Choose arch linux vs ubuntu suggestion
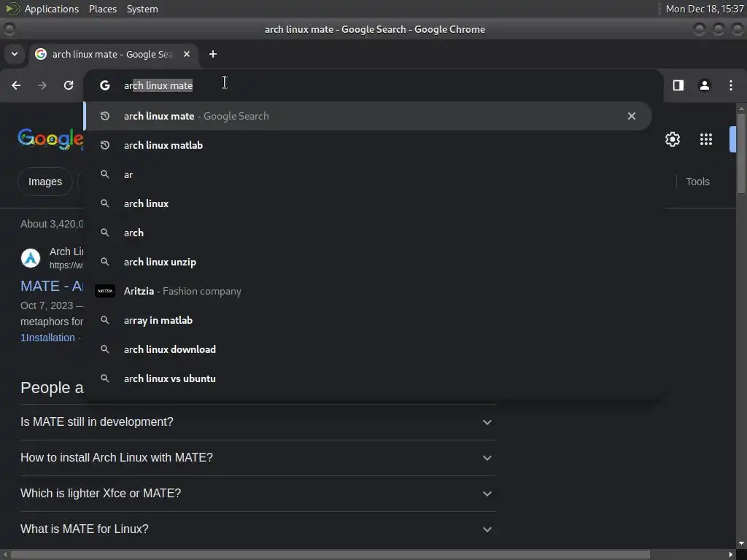Image resolution: width=747 pixels, height=560 pixels. 368,378
